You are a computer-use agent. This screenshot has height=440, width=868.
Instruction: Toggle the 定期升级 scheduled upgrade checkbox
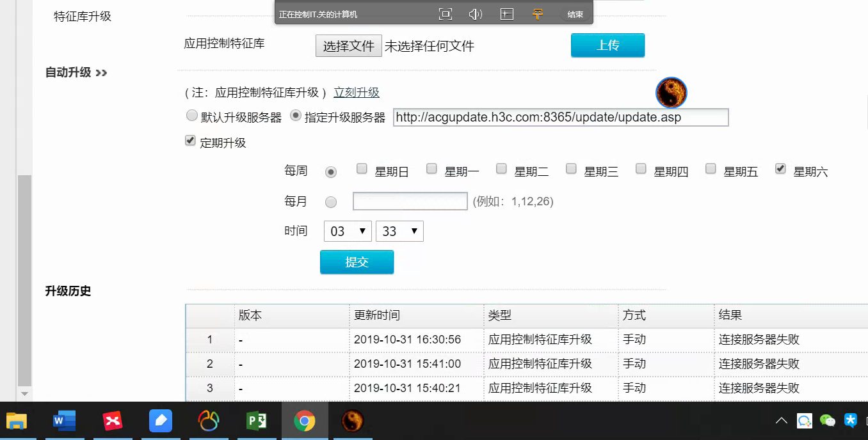[190, 141]
